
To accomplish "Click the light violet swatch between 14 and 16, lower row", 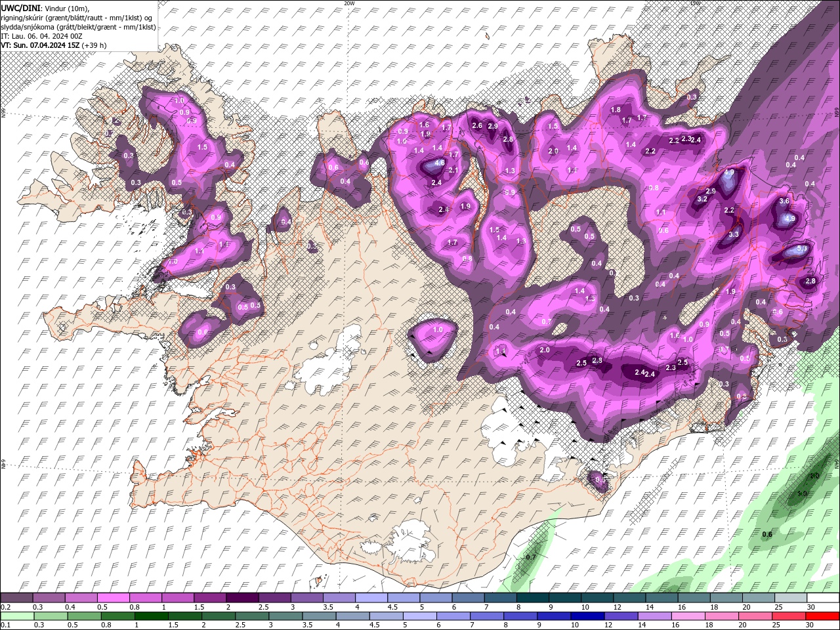I will click(x=654, y=616).
